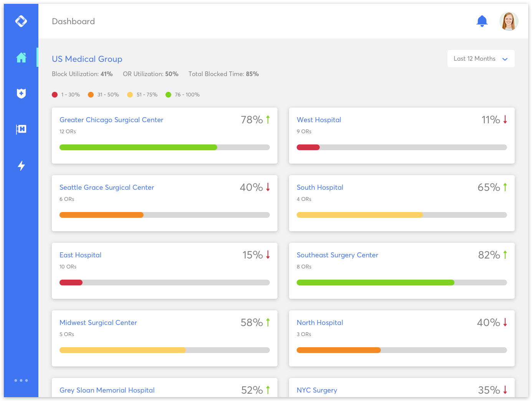Click the up arrow next to 82%
532x401 pixels.
coord(505,255)
